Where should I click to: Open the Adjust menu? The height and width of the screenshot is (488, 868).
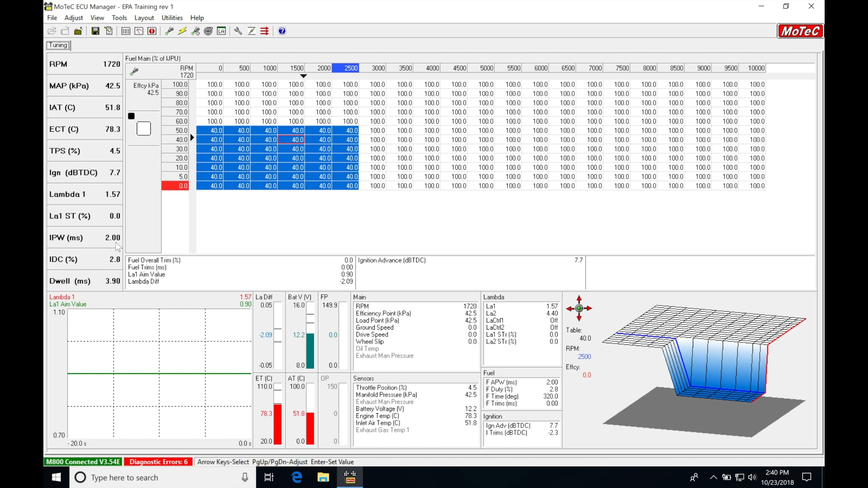click(73, 18)
